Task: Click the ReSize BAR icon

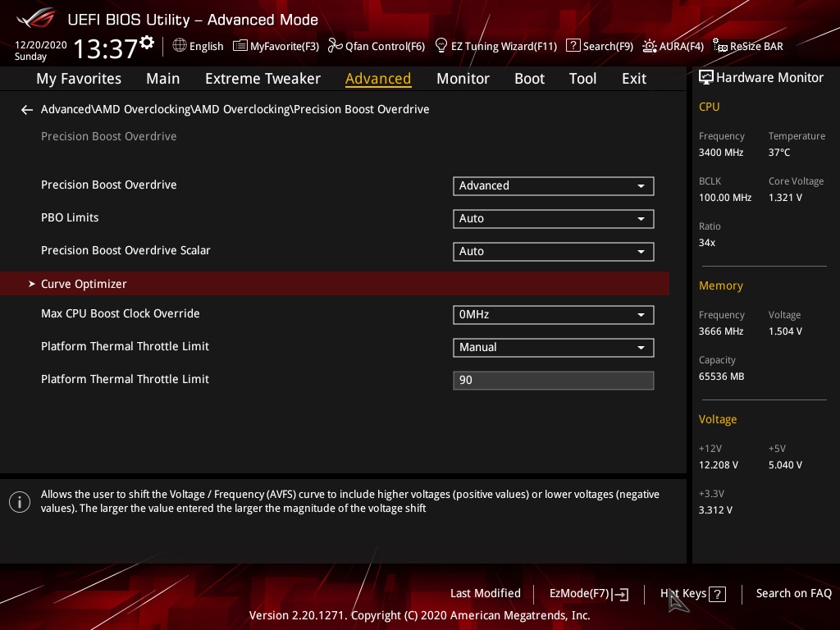Action: click(x=720, y=46)
